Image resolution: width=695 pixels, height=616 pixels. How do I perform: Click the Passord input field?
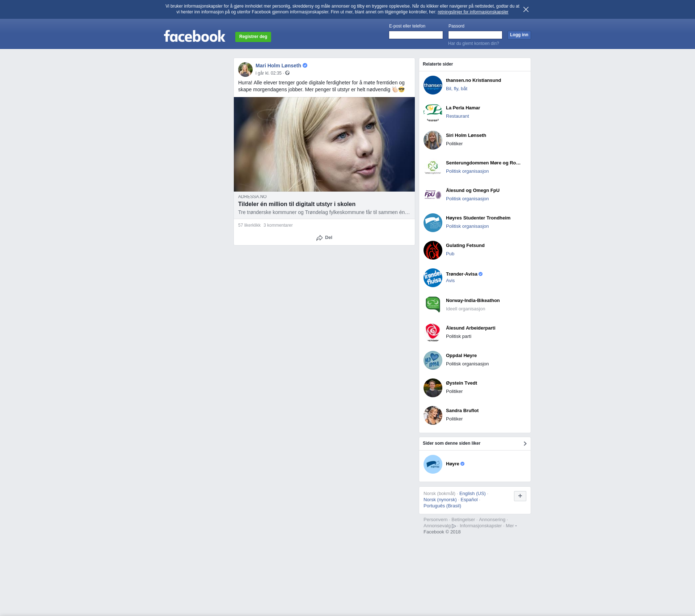[x=475, y=35]
